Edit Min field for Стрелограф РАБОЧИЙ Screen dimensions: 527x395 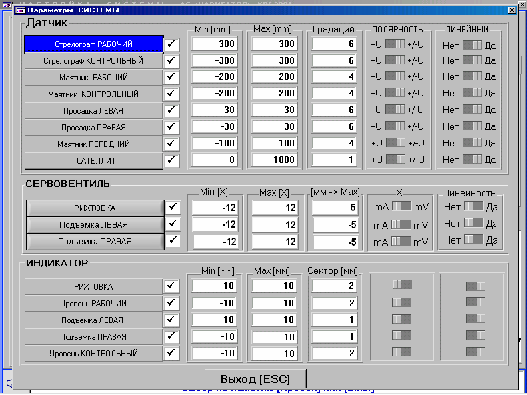pos(214,44)
